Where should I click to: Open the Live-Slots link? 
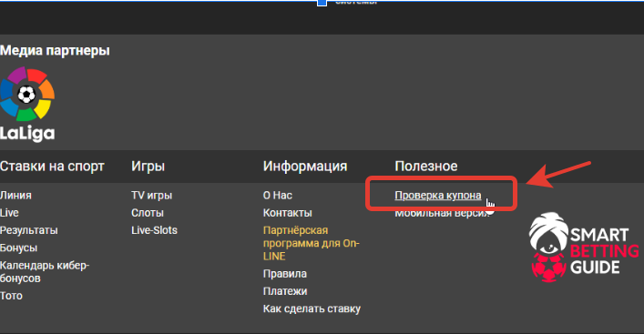[x=155, y=230]
